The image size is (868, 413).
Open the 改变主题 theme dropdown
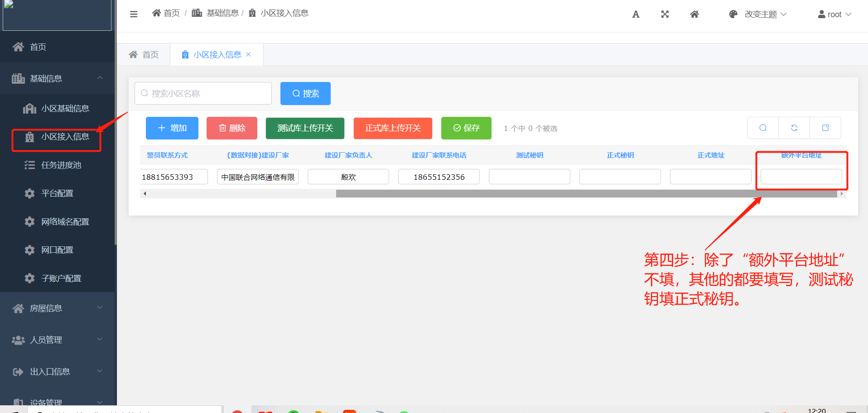(759, 14)
